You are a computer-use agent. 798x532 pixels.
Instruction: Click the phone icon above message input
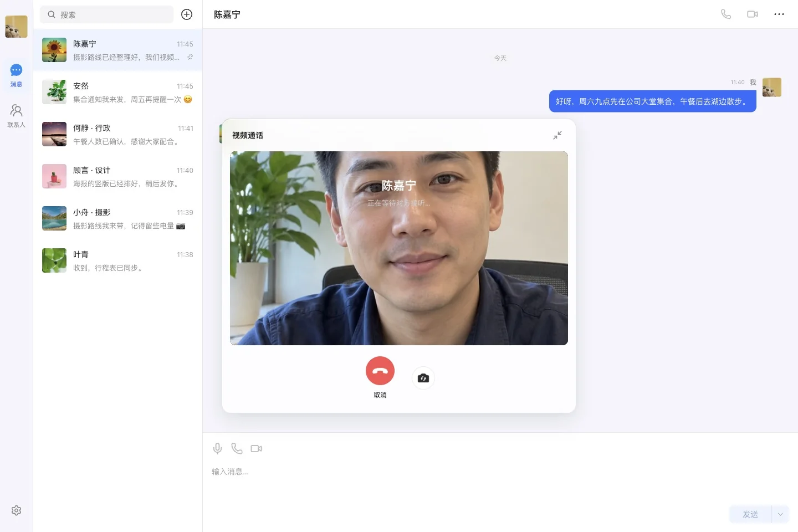coord(237,448)
